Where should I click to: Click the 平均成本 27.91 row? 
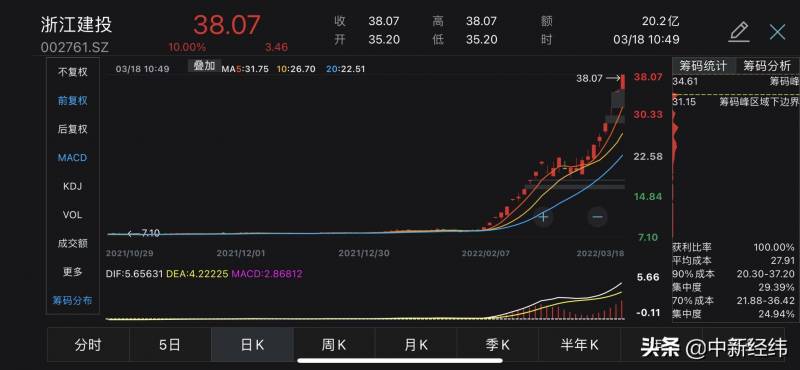734,261
